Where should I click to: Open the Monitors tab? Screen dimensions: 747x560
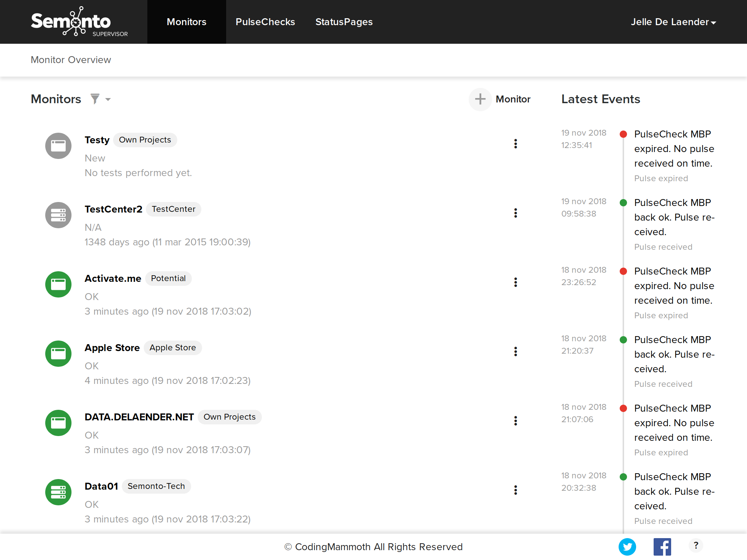click(x=186, y=22)
